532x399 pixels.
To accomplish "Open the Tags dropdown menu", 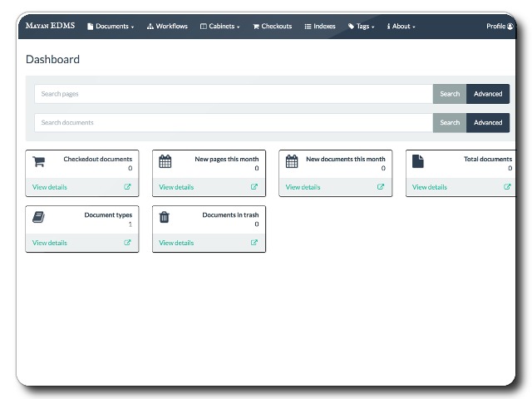I will 362,27.
